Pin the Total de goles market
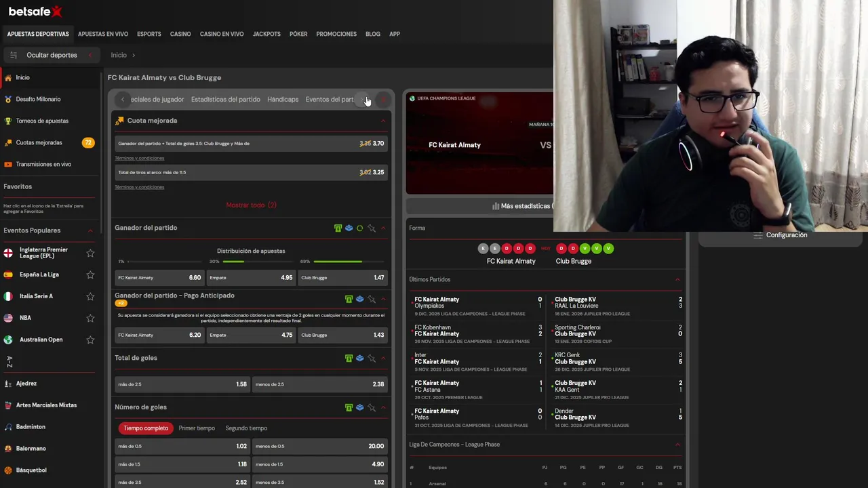The image size is (868, 488). tap(371, 359)
